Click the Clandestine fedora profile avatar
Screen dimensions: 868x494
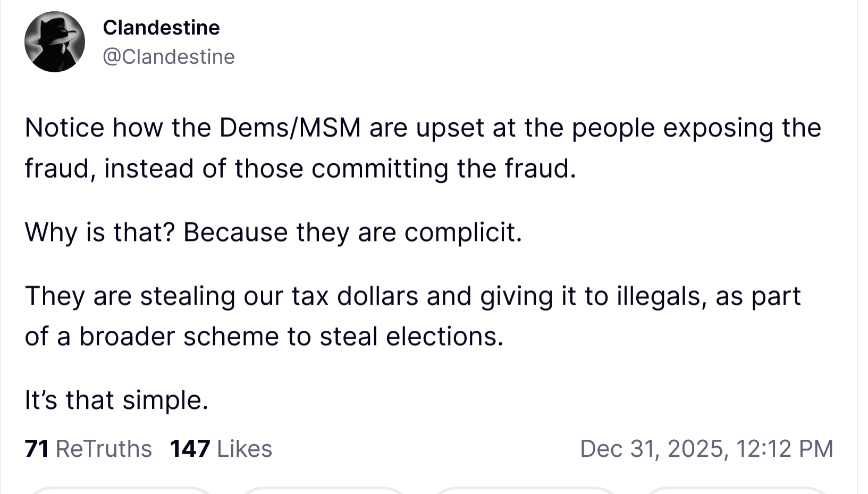click(55, 42)
